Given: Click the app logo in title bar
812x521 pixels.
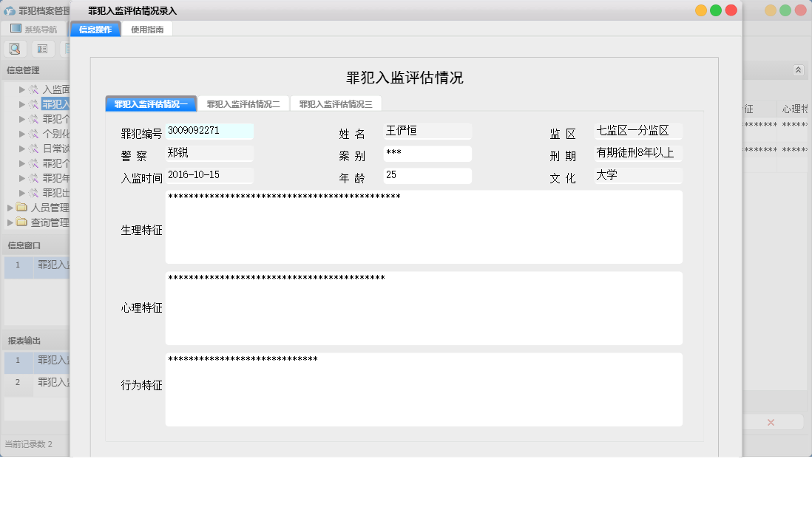Looking at the screenshot, I should 10,11.
